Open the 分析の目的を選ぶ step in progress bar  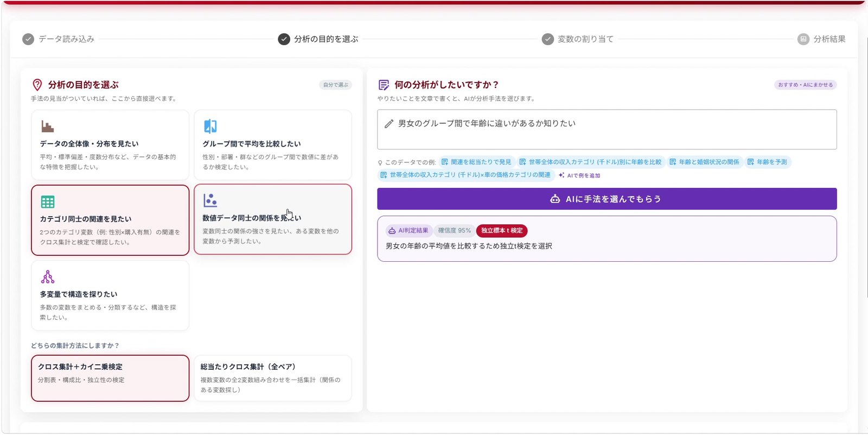tap(318, 39)
